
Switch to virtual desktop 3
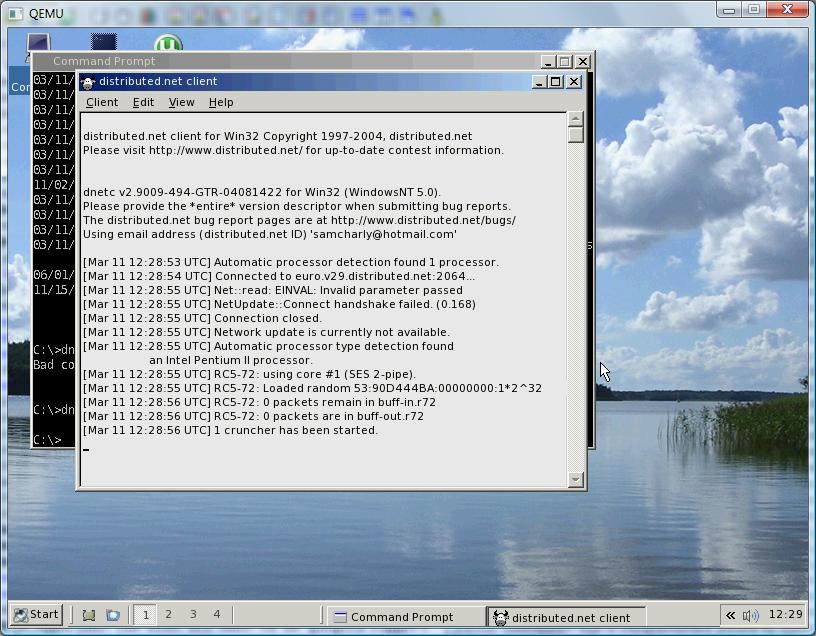click(193, 615)
